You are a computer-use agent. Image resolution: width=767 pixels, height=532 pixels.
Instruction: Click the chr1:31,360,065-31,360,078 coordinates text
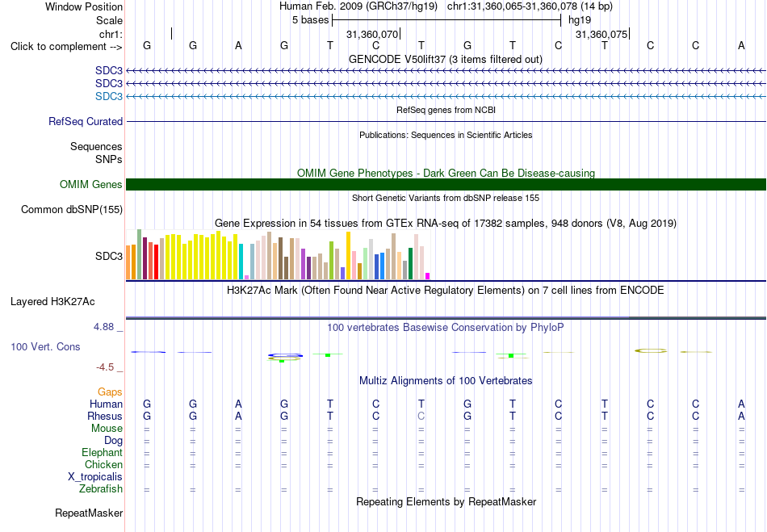(530, 6)
